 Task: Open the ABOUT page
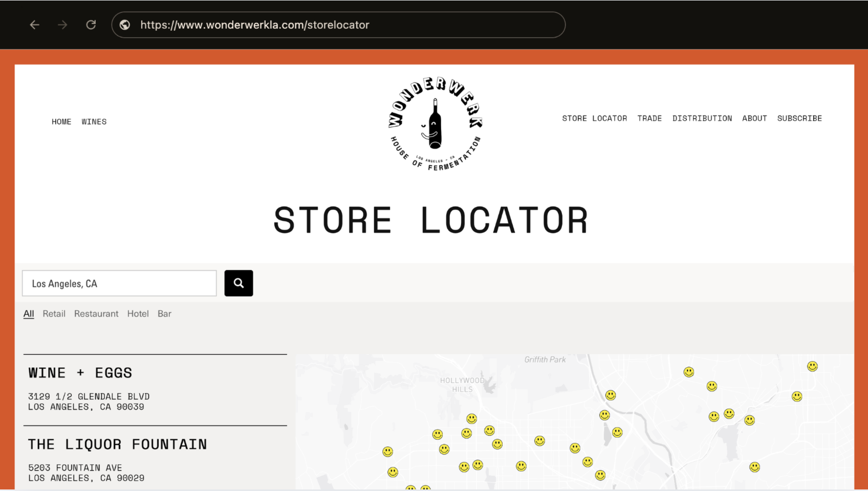point(754,118)
